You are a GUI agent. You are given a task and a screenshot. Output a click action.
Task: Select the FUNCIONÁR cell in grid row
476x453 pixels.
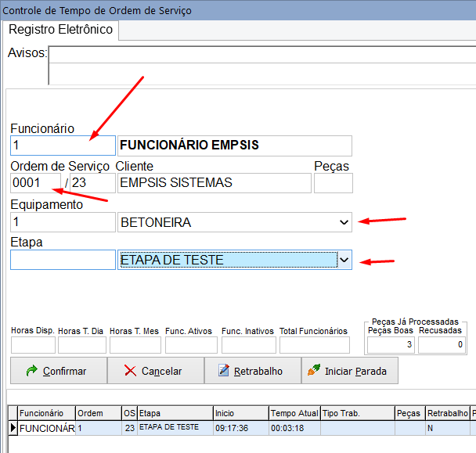click(46, 428)
